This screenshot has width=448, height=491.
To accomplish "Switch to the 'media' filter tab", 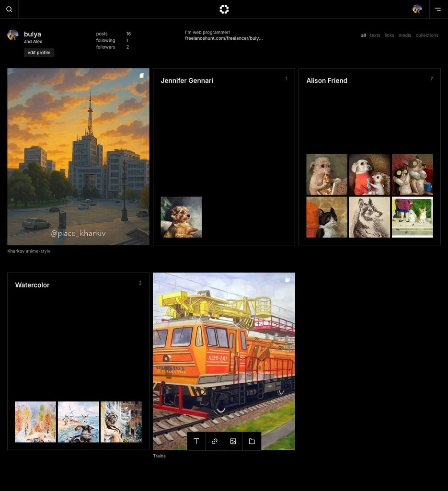I will [405, 35].
